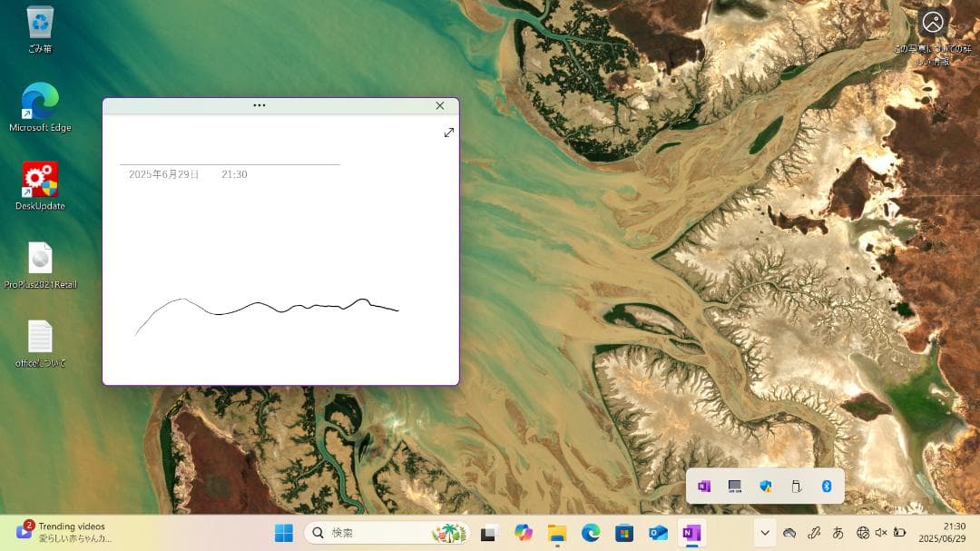
Task: Click the note title line above the date
Action: [230, 156]
